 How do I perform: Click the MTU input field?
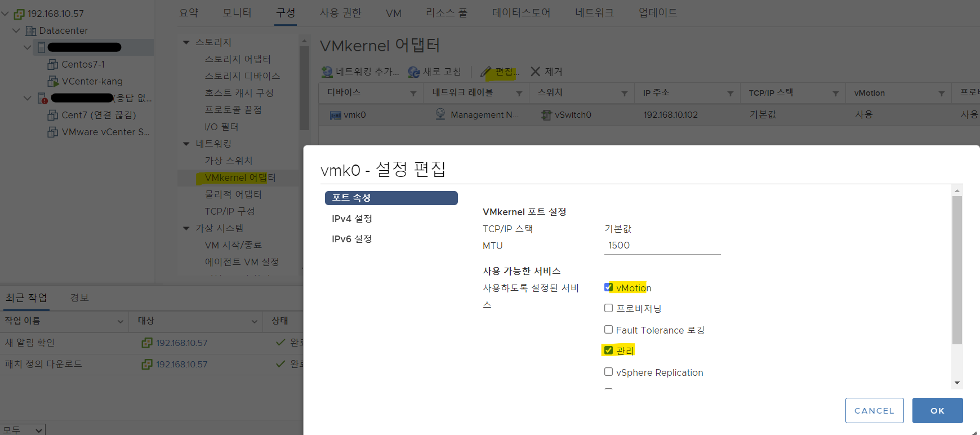coord(662,246)
